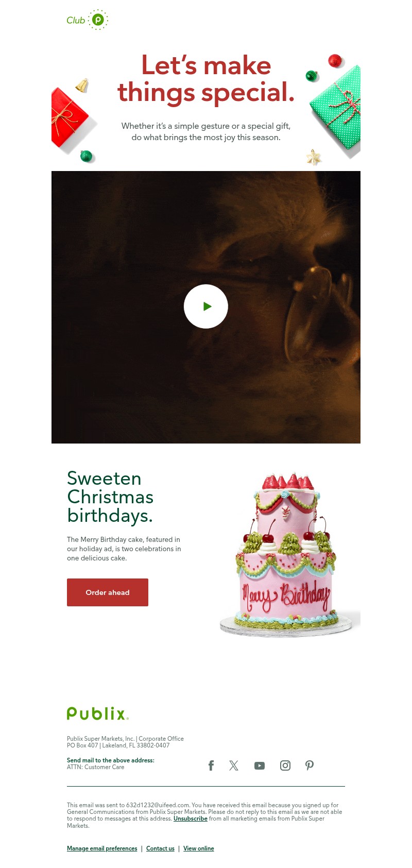Click the View online link

pos(199,848)
